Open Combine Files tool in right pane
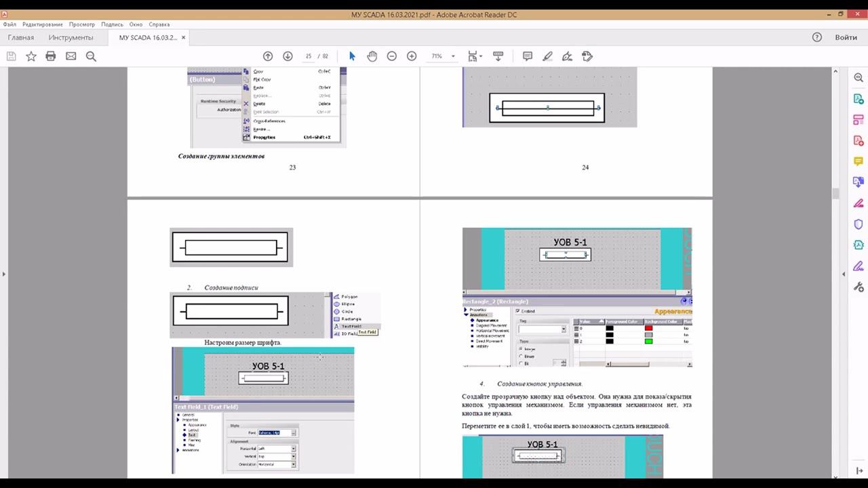 pos(859,182)
